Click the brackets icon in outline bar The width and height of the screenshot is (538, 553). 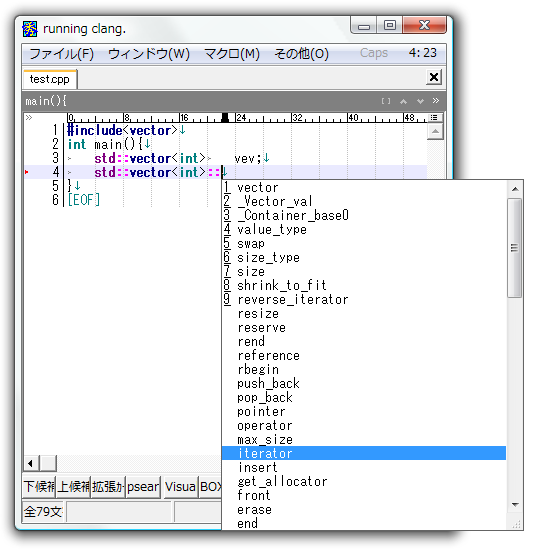(386, 101)
